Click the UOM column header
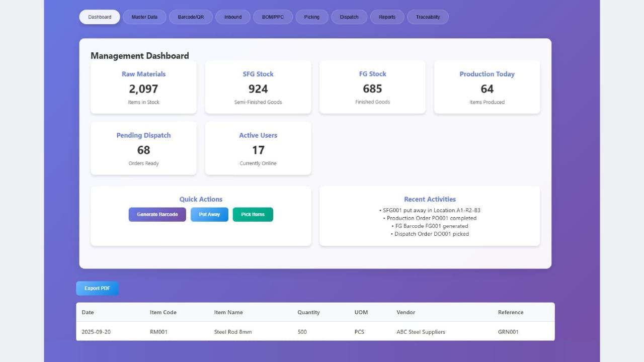 pyautogui.click(x=361, y=312)
